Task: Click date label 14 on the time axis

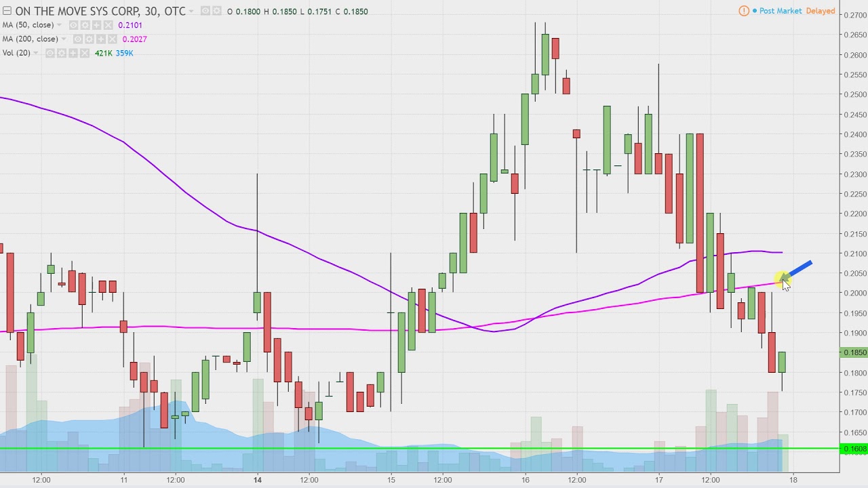Action: tap(258, 480)
